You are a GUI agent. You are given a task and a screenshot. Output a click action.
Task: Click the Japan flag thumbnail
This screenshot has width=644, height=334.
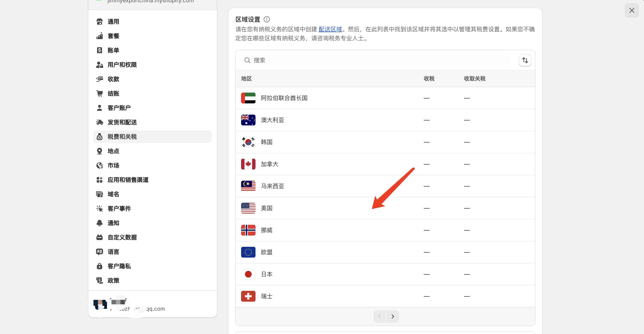(248, 274)
